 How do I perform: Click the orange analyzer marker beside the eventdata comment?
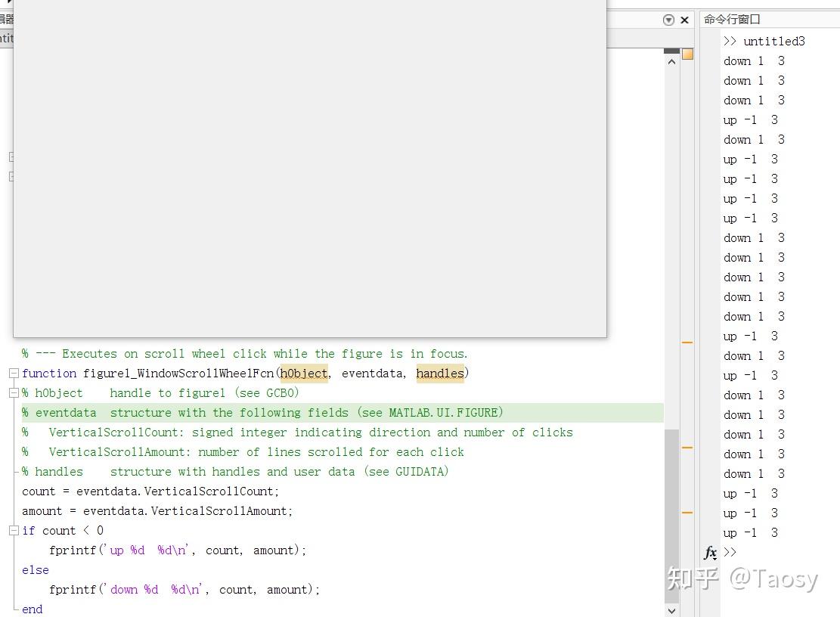click(687, 342)
